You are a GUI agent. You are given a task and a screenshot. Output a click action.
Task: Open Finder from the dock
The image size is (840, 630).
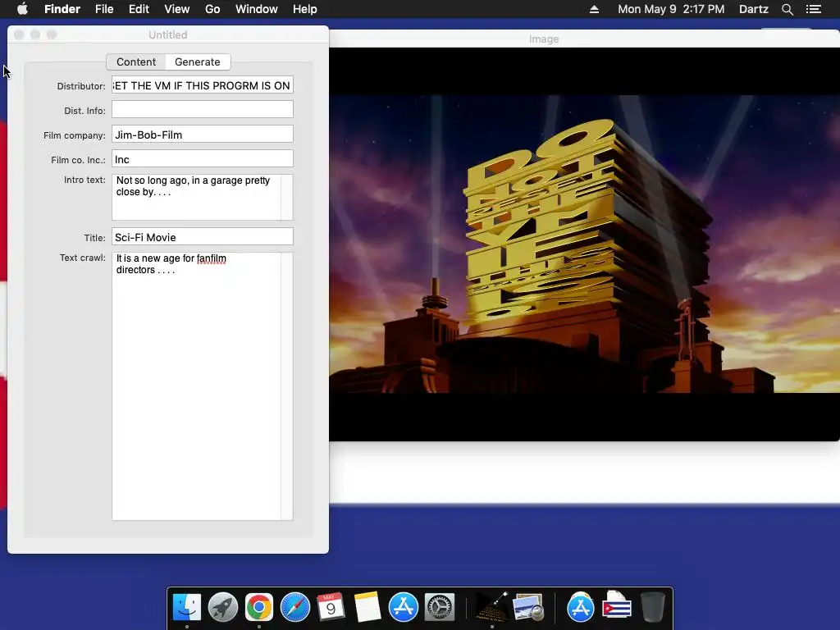[187, 607]
